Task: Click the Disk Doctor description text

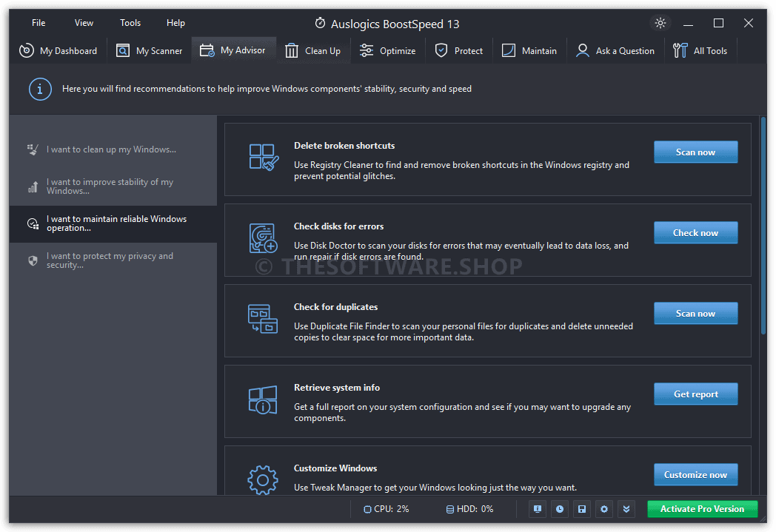Action: coord(461,251)
